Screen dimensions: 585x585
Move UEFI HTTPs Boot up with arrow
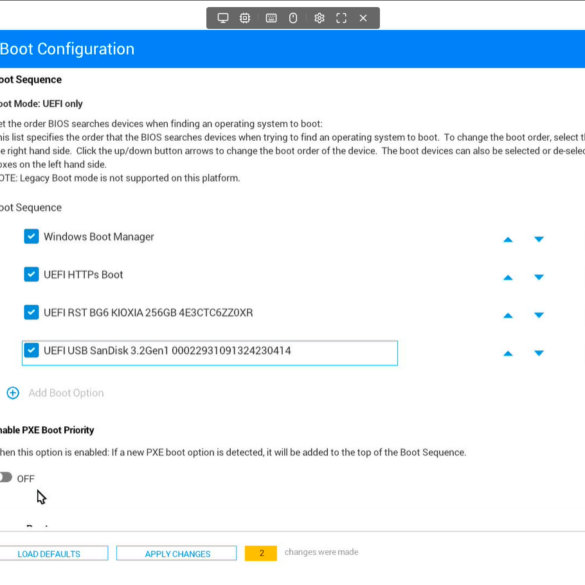click(508, 278)
